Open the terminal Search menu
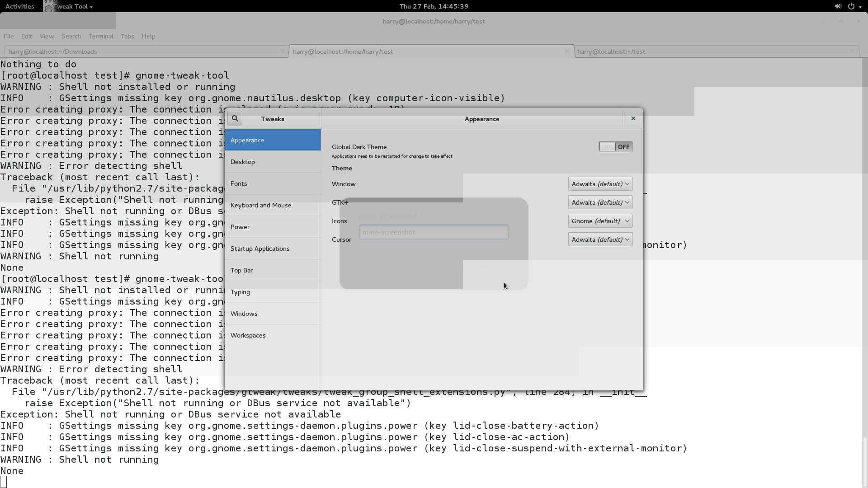The image size is (868, 488). (71, 36)
